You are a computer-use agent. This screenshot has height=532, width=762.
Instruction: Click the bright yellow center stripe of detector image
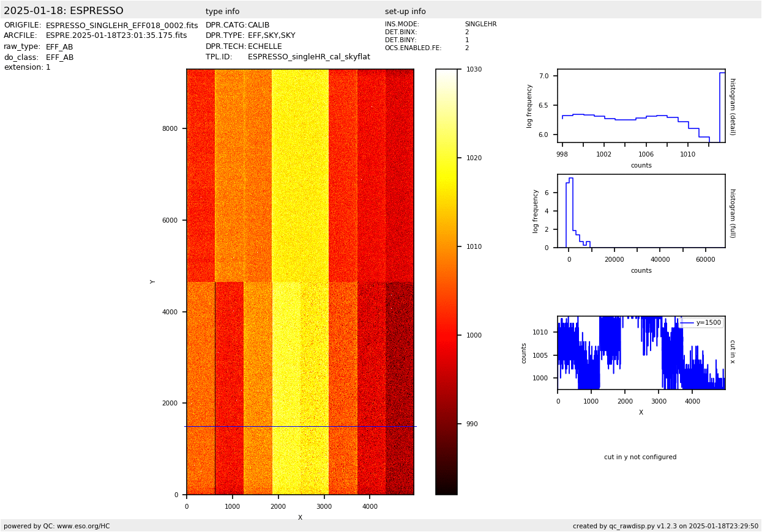point(300,183)
